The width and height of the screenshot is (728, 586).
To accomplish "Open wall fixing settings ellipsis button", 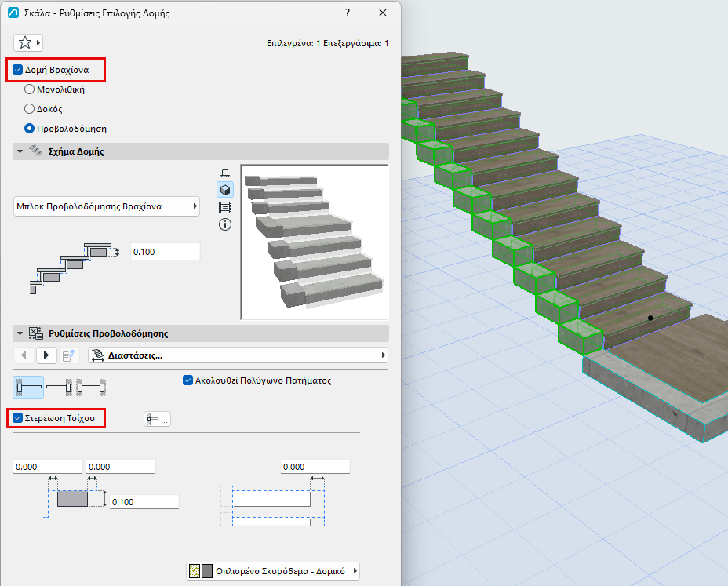I will point(158,419).
